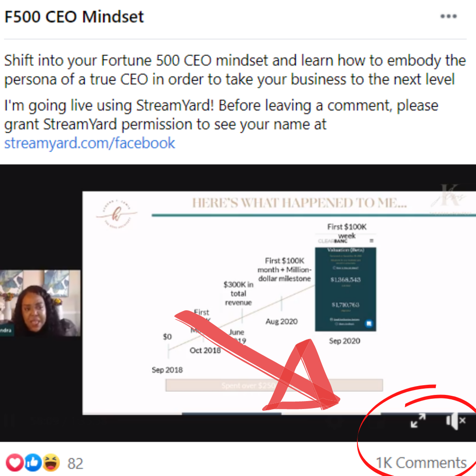Viewport: 476px width, 476px height.
Task: Click the 'Here's what happened to me' heading
Action: click(299, 203)
